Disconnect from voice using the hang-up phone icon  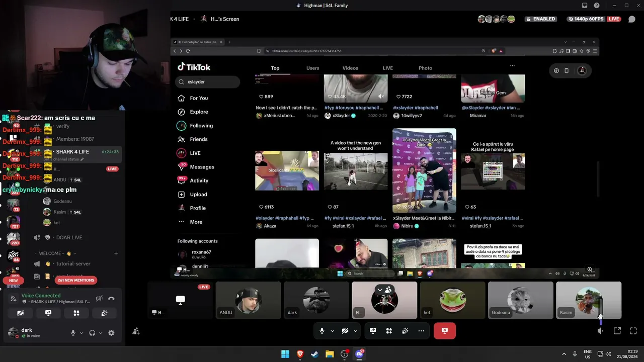click(x=111, y=299)
